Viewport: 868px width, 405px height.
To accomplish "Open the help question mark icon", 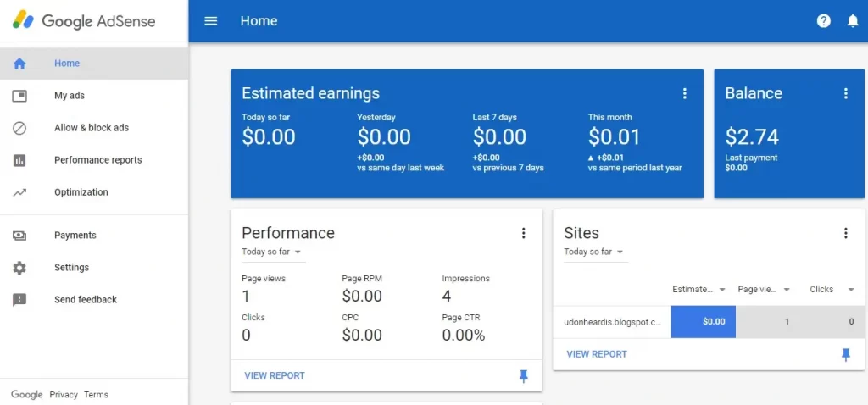I will pyautogui.click(x=824, y=21).
